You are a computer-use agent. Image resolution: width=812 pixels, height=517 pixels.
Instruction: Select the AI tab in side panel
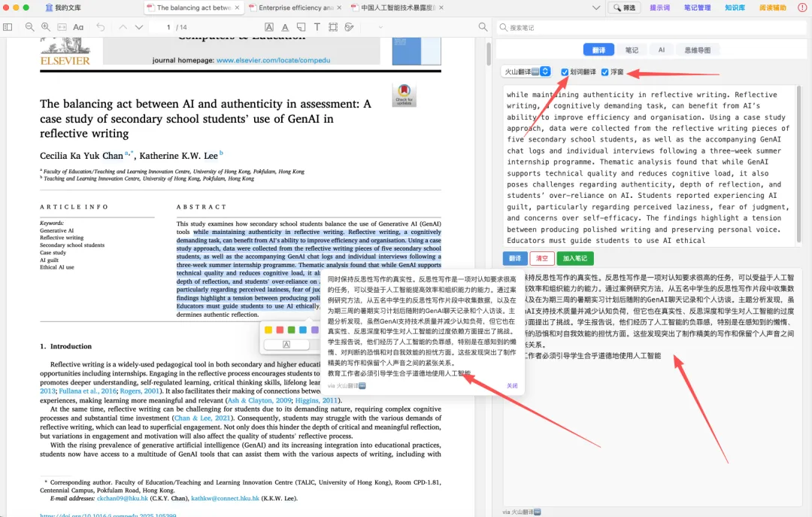pos(662,50)
